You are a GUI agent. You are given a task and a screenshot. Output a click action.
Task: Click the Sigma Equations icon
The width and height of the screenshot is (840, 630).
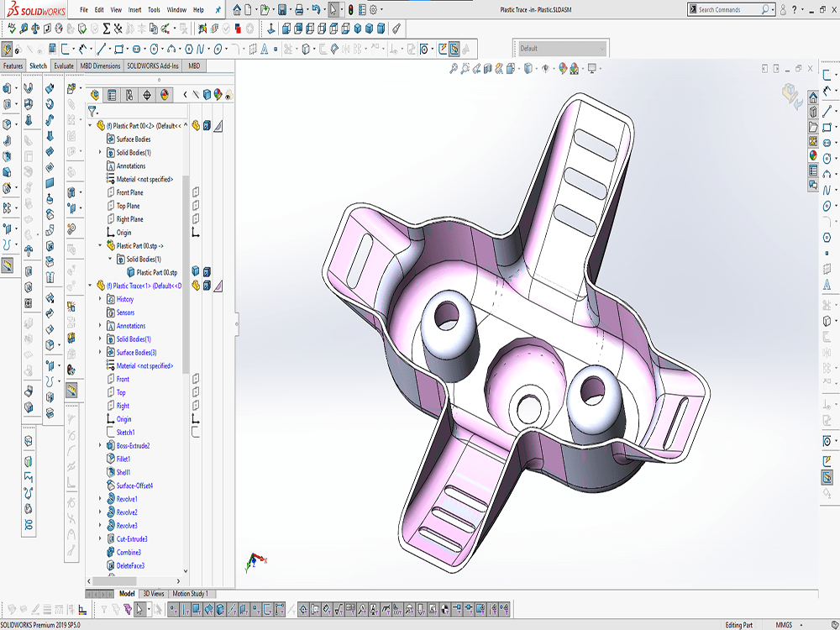point(106,29)
